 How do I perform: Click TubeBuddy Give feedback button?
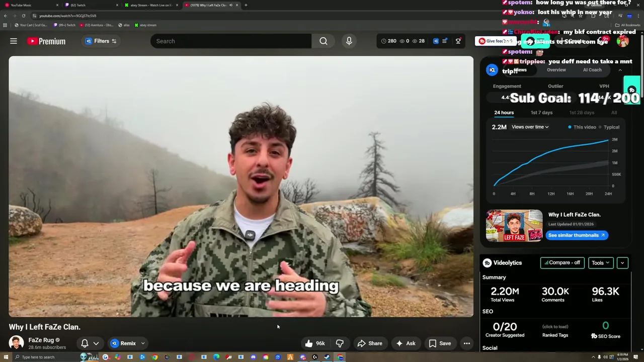(496, 41)
